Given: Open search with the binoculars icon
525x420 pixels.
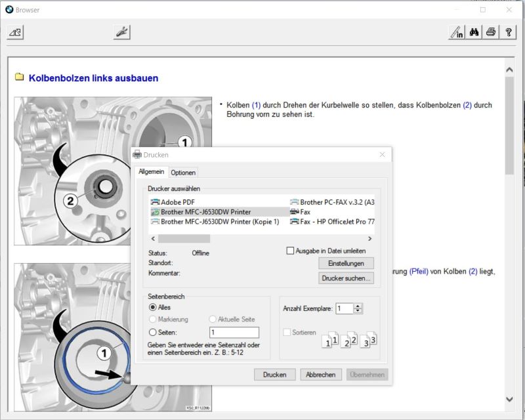Looking at the screenshot, I should click(x=474, y=33).
